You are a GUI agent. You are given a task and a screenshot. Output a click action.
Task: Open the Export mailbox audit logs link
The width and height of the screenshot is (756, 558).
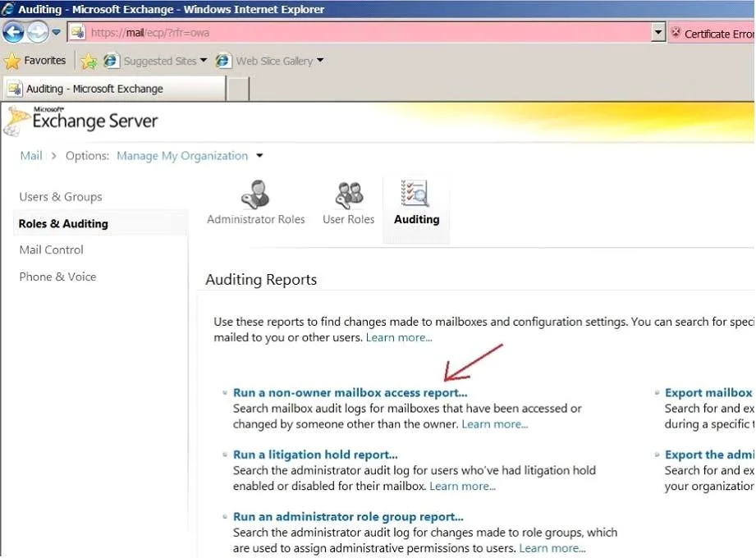point(709,393)
